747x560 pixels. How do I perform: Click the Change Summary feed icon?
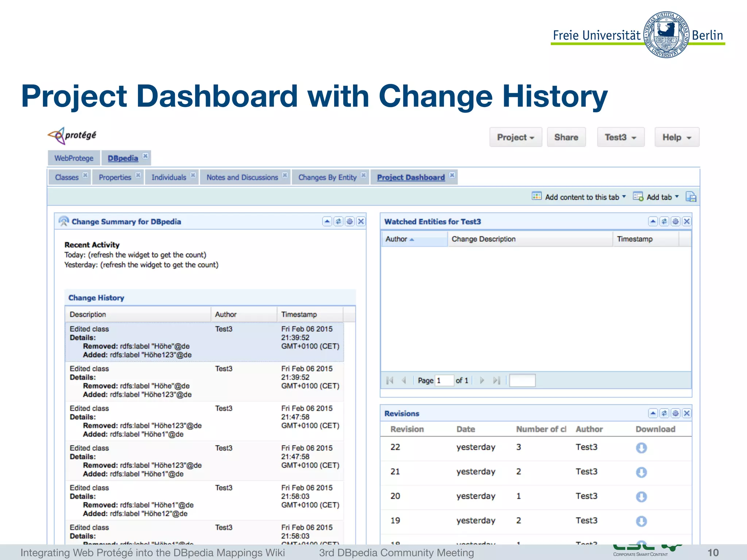click(x=64, y=221)
